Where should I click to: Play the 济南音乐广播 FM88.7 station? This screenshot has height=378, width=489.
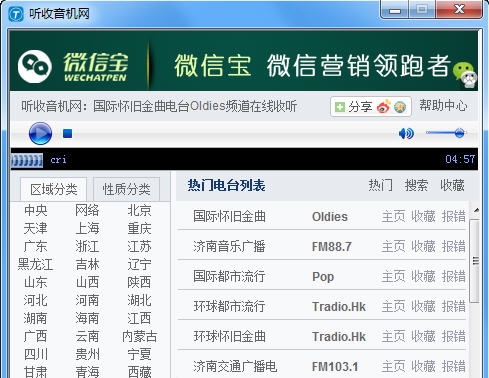tap(229, 247)
